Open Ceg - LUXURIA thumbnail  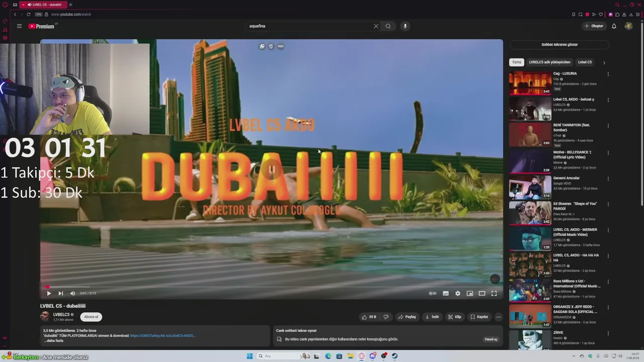530,83
